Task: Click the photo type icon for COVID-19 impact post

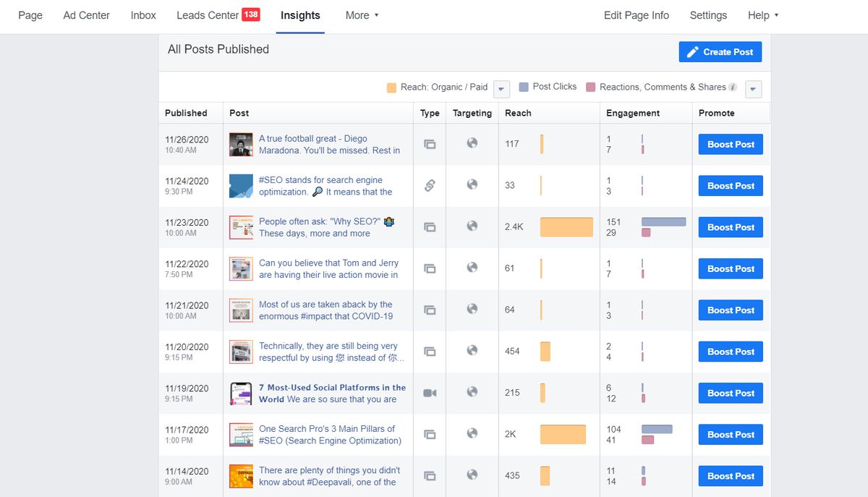Action: click(430, 310)
